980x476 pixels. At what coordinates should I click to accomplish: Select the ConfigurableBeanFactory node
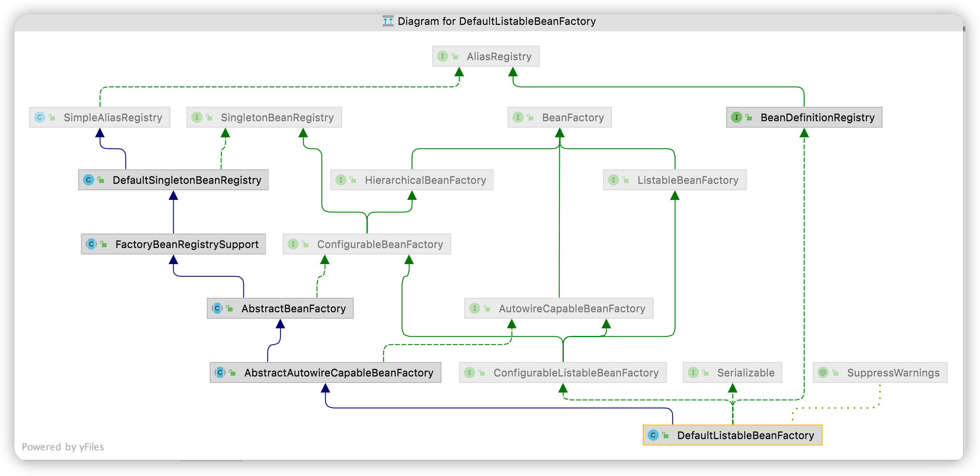380,244
